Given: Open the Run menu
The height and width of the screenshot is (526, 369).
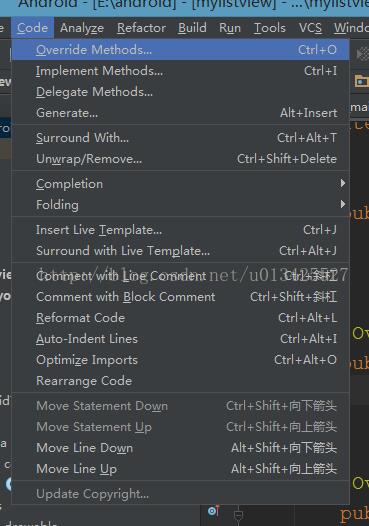Looking at the screenshot, I should [x=230, y=28].
